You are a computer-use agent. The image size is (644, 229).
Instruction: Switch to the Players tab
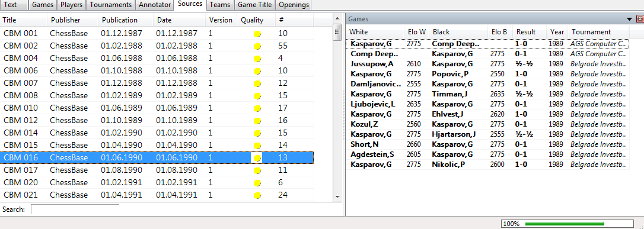pyautogui.click(x=71, y=5)
